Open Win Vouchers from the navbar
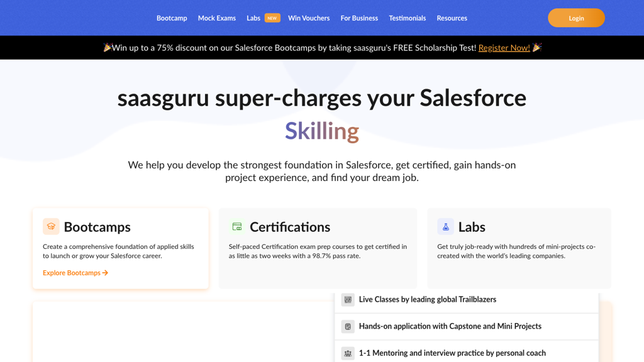 pos(309,18)
